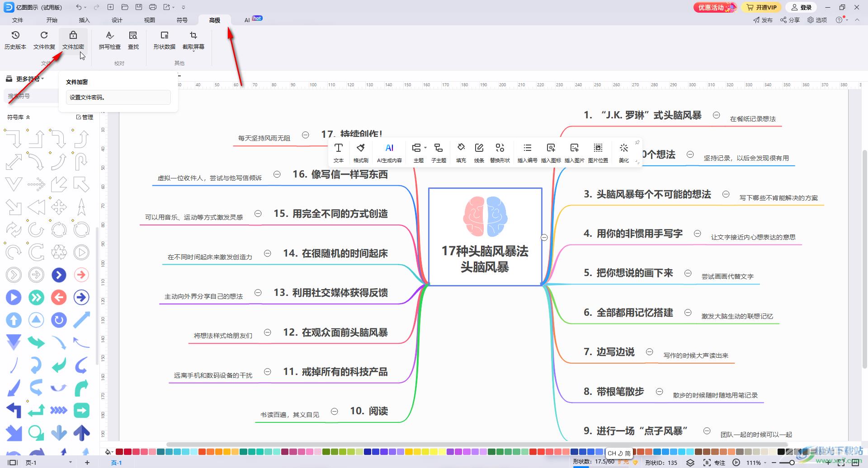Pick the dark red swatch at palette start

coord(119,452)
